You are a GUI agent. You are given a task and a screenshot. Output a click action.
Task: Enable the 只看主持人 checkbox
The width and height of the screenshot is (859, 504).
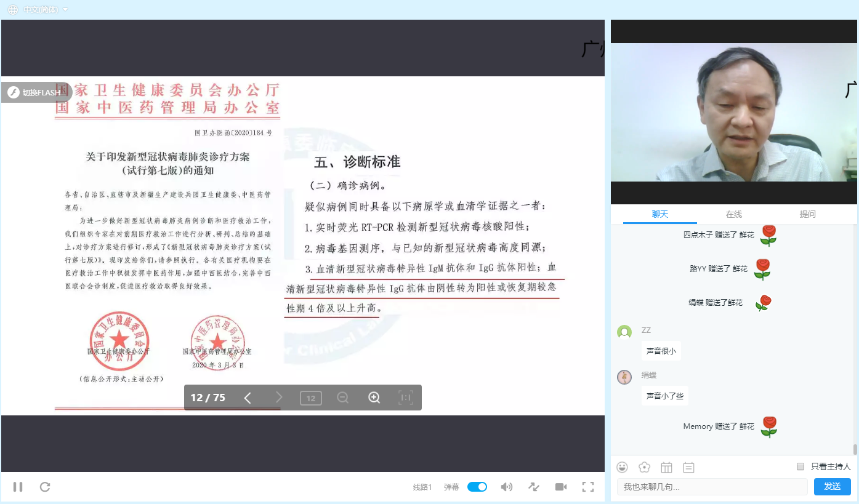799,466
